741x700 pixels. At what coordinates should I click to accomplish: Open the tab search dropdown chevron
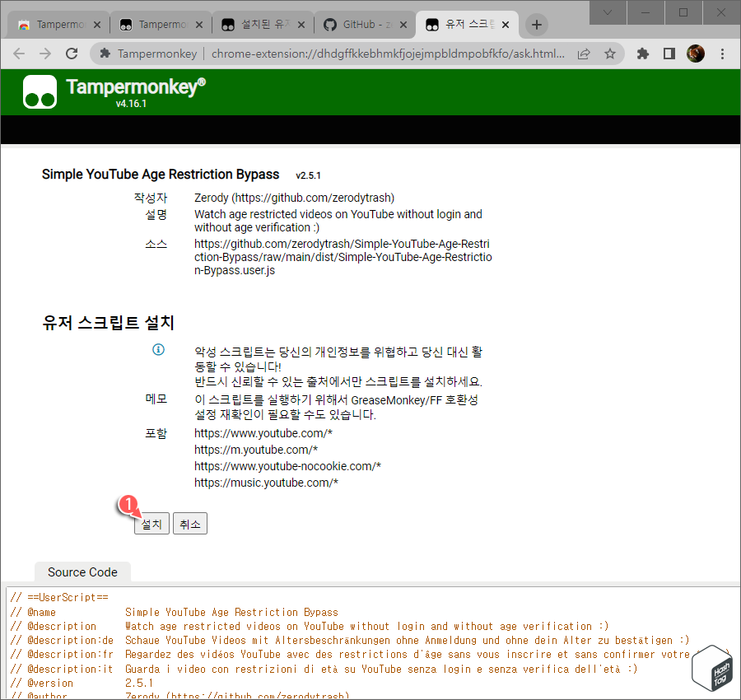click(608, 12)
